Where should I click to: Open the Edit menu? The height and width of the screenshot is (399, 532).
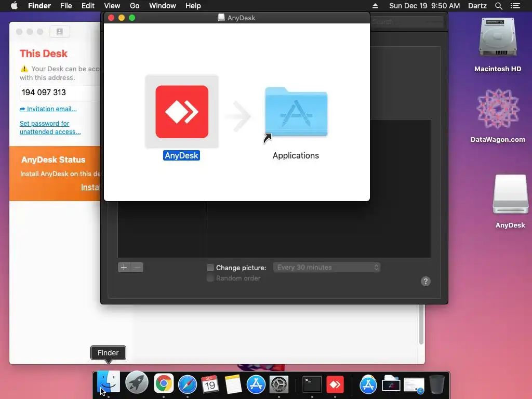click(88, 6)
